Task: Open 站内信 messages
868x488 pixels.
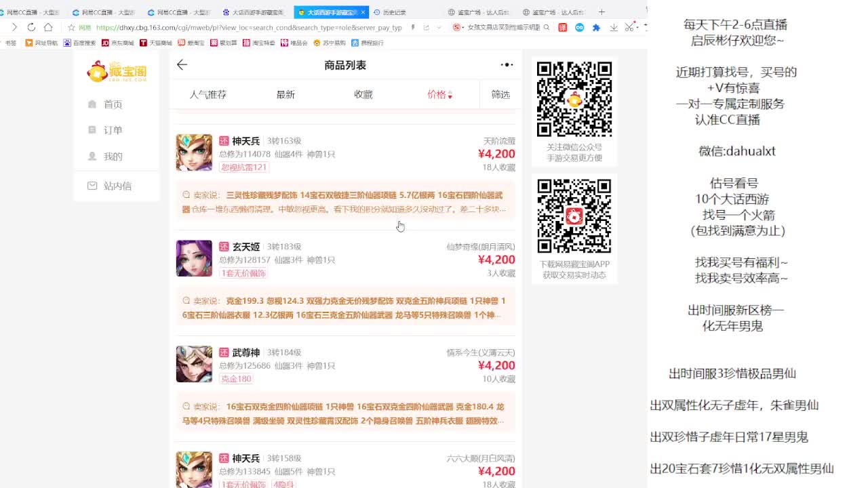Action: tap(109, 186)
